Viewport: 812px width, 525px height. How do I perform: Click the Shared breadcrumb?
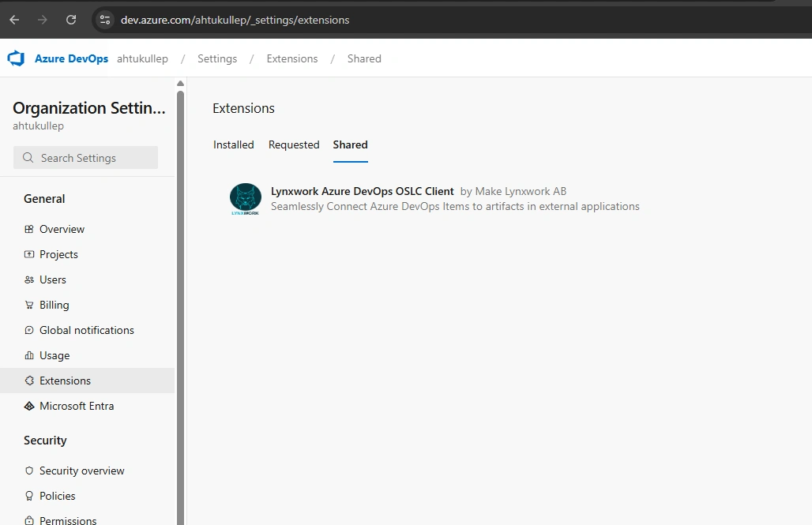[x=364, y=58]
